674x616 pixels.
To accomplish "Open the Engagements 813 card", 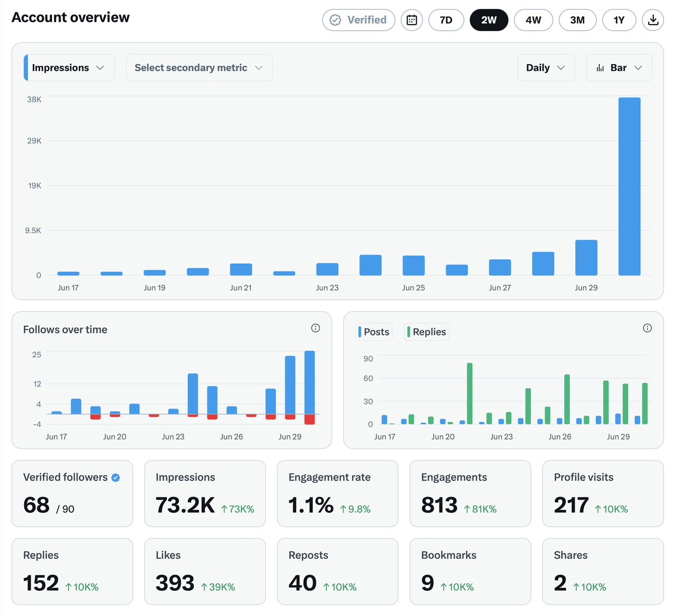I will (470, 494).
